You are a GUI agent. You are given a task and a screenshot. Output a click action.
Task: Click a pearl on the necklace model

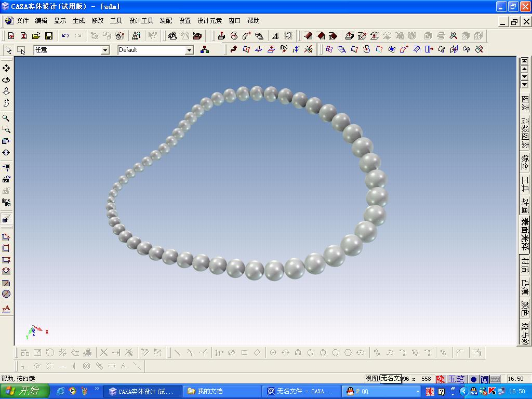(x=377, y=197)
